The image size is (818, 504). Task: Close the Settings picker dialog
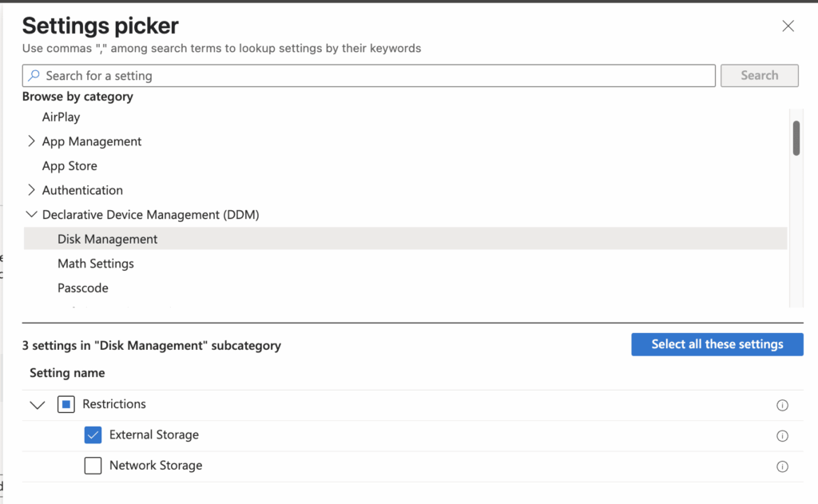(x=788, y=25)
